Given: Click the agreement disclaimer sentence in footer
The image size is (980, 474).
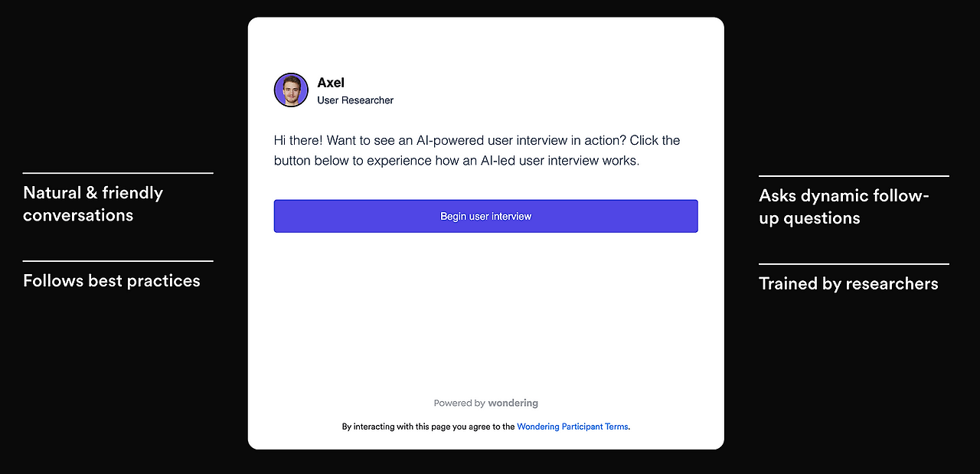Looking at the screenshot, I should click(429, 427).
